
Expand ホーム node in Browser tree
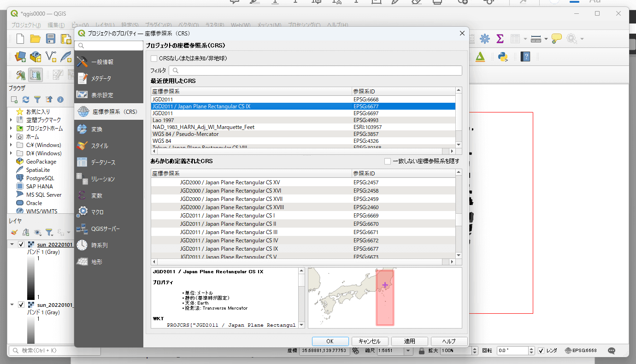point(12,136)
